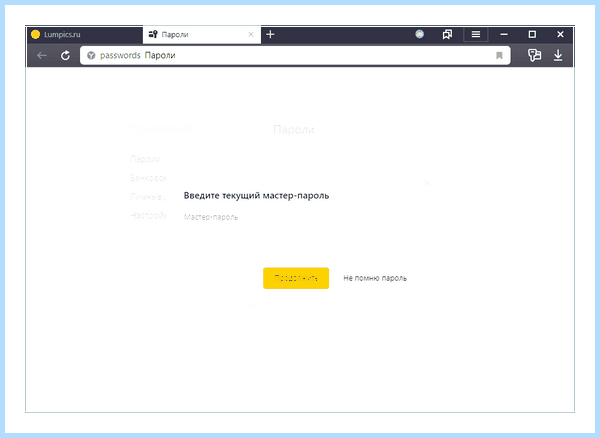Open the translator feedback icon in toolbar

coord(534,55)
